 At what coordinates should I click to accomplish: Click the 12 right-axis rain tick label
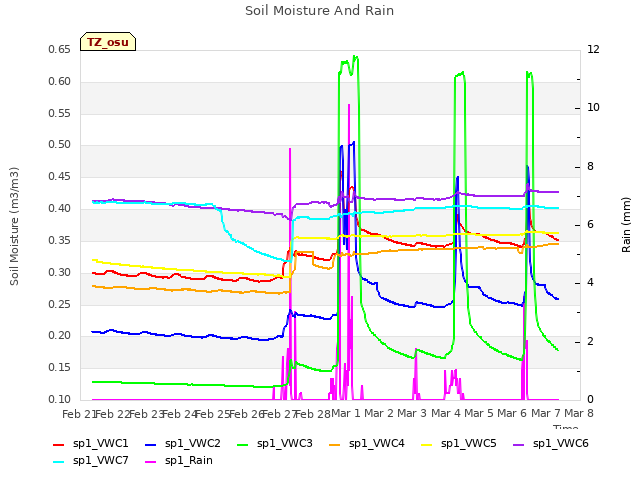[593, 50]
